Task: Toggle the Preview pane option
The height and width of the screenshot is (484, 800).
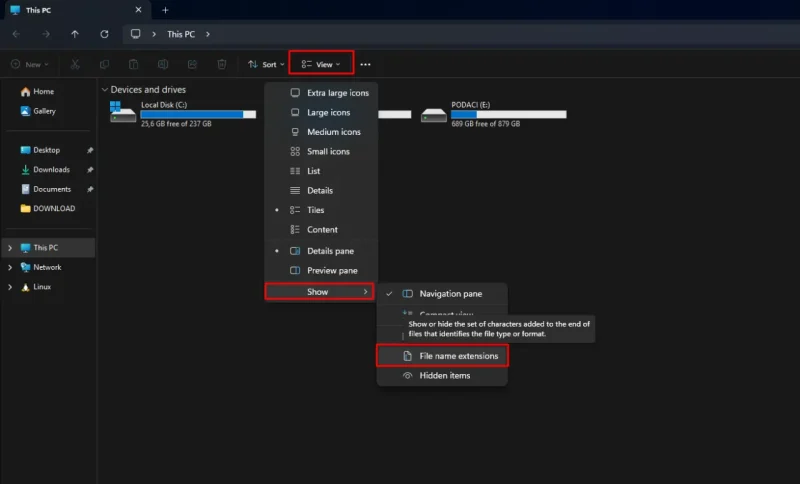Action: 321,270
